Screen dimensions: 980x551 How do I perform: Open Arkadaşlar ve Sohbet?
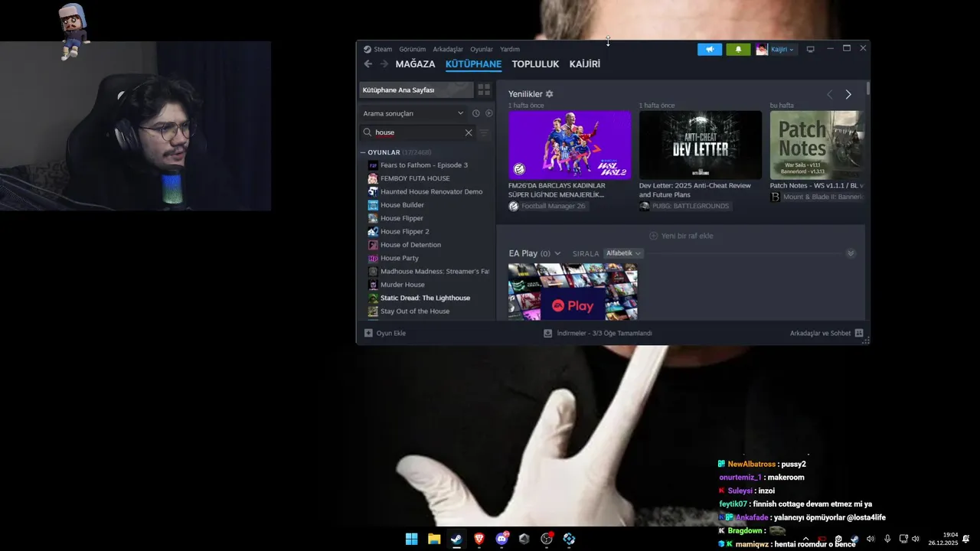point(827,333)
